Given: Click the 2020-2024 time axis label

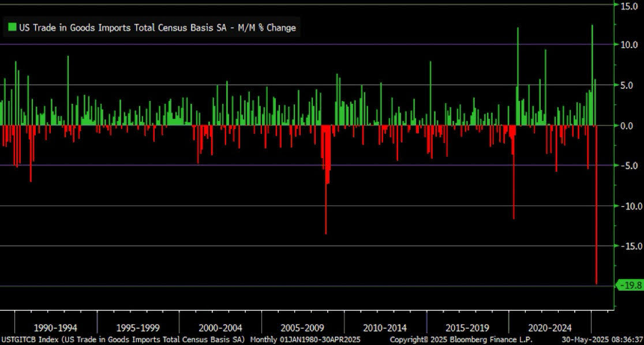Looking at the screenshot, I should coord(549,328).
